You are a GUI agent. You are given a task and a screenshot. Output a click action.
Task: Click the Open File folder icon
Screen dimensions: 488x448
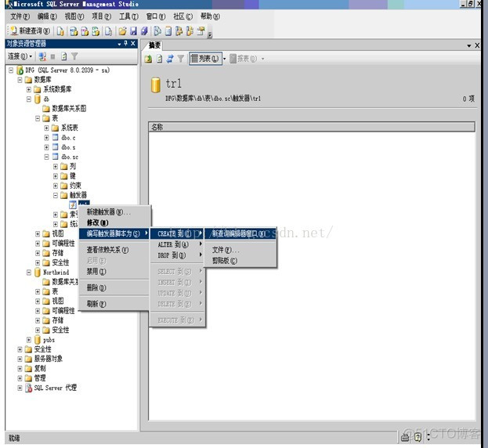(123, 31)
